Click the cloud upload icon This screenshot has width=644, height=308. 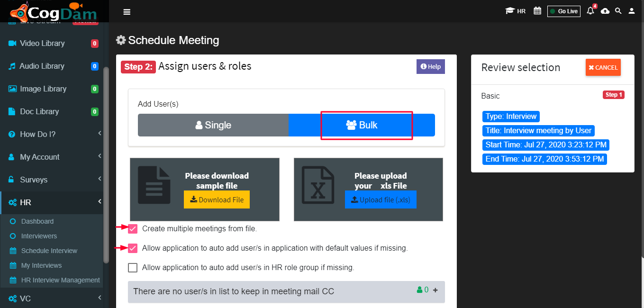pos(605,11)
